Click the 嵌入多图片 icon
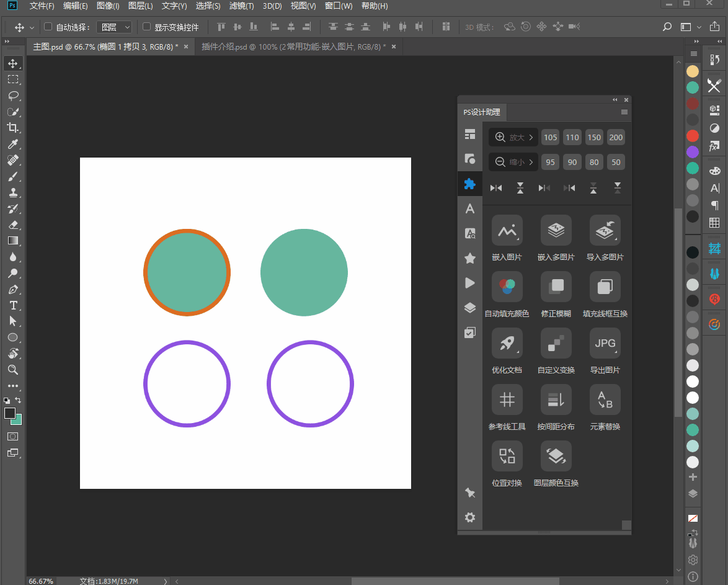 [556, 231]
